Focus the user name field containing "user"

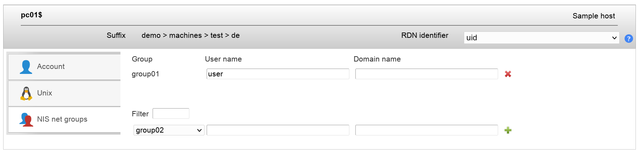coord(278,74)
